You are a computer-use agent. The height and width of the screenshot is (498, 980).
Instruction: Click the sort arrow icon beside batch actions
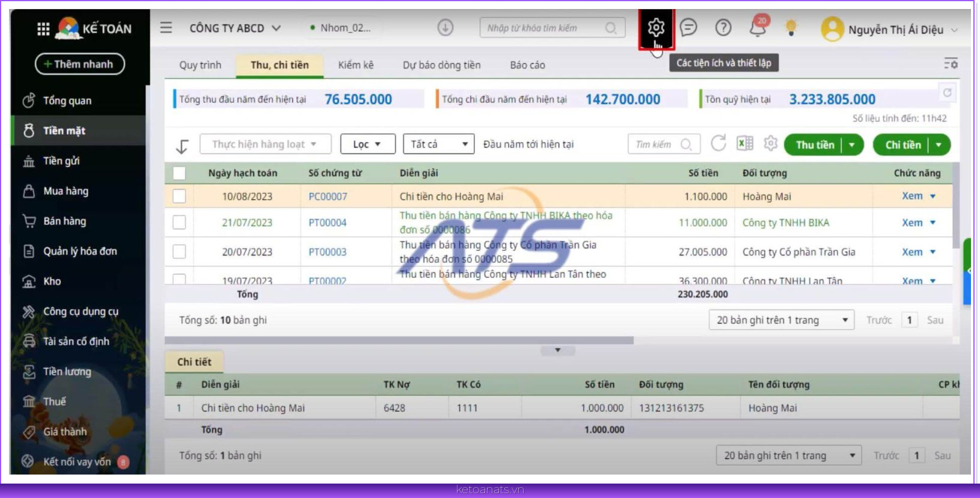pyautogui.click(x=182, y=146)
